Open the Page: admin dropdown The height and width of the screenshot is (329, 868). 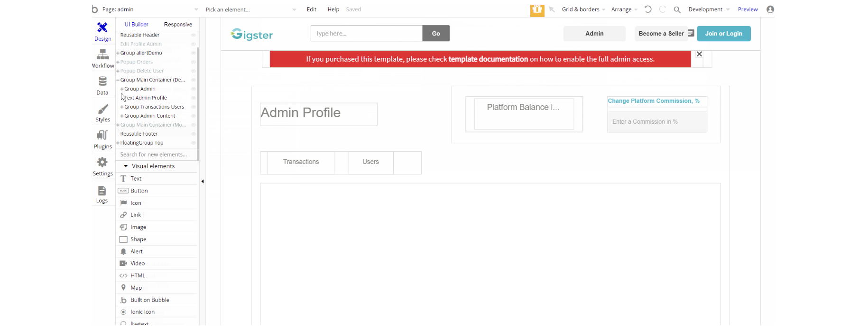pyautogui.click(x=150, y=9)
